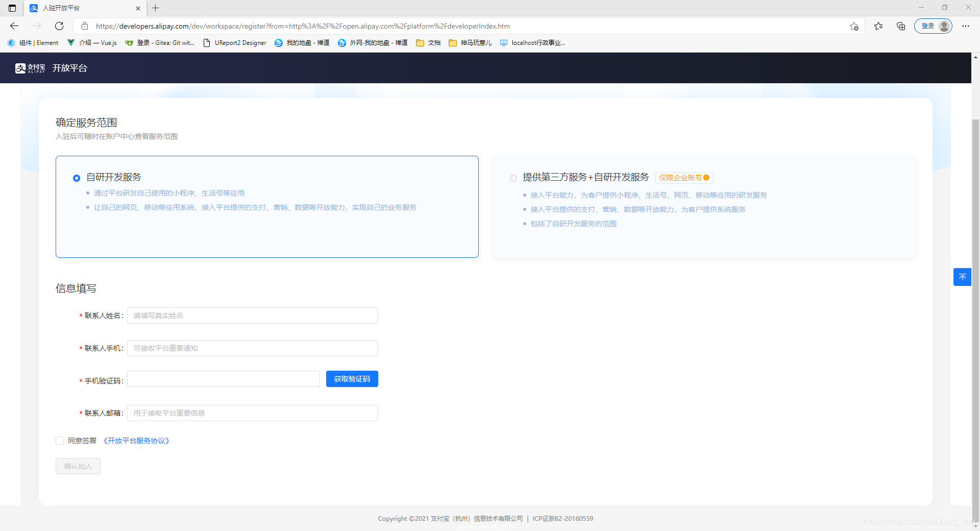This screenshot has width=980, height=531.
Task: Open a new tab with the plus icon
Action: coord(156,8)
